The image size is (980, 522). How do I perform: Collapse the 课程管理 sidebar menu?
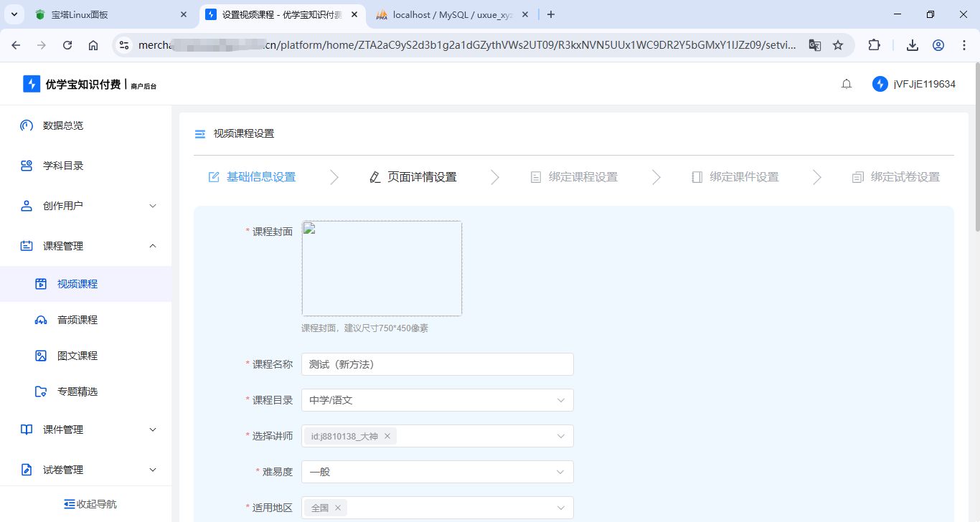coord(86,246)
